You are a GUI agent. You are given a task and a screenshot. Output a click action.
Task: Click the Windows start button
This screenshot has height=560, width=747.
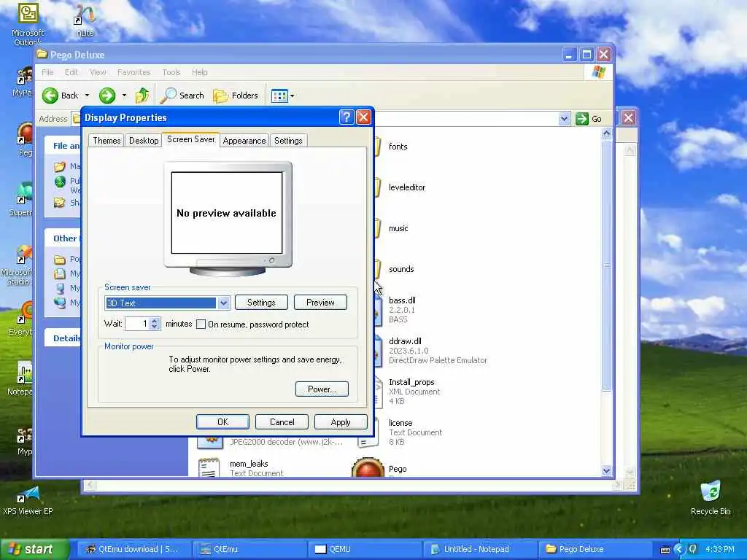click(x=34, y=550)
